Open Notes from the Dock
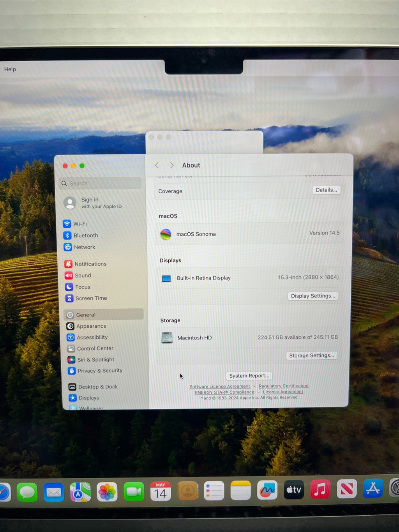This screenshot has width=399, height=532. (x=241, y=490)
